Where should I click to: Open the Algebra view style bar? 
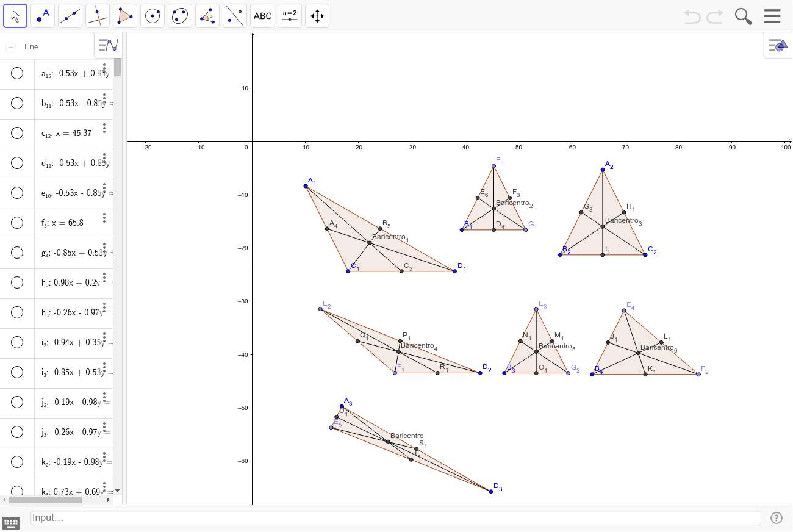point(108,45)
